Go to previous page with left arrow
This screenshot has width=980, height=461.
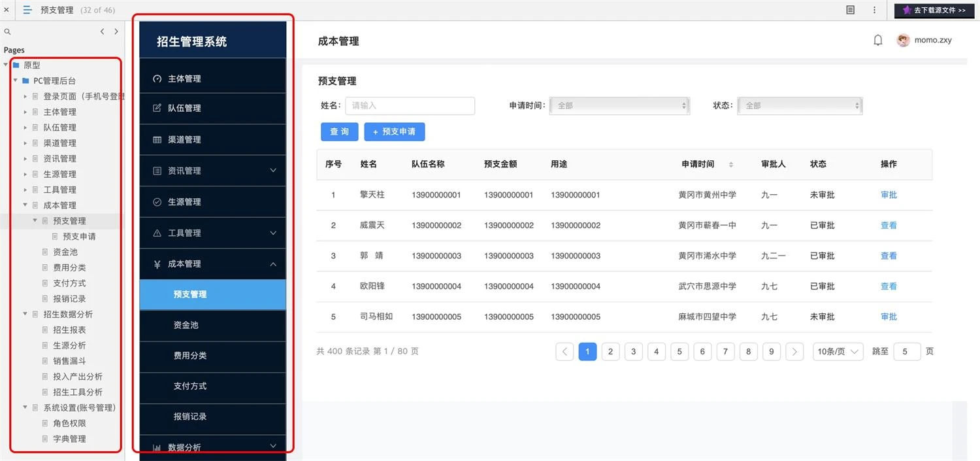pyautogui.click(x=102, y=31)
